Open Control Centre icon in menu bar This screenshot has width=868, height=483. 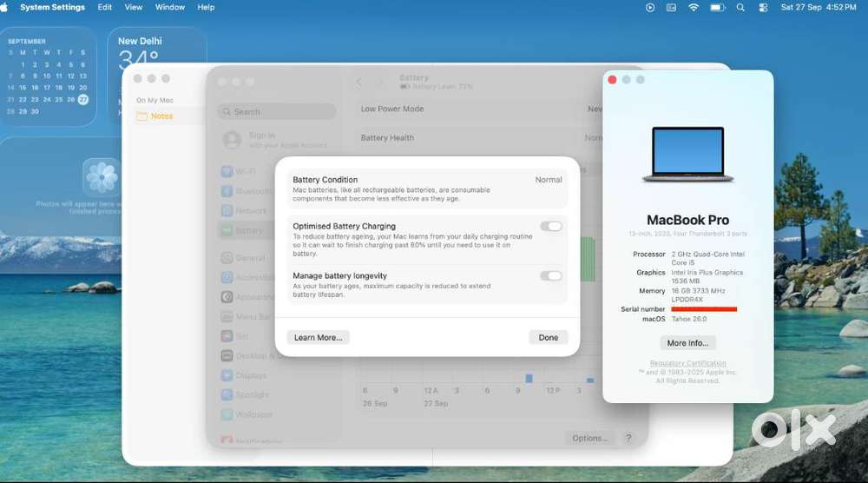coord(763,7)
